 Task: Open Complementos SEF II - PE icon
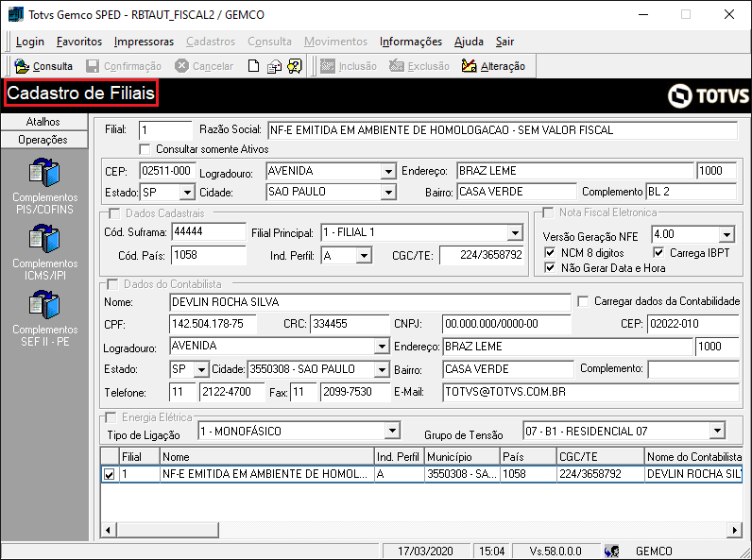coord(44,304)
